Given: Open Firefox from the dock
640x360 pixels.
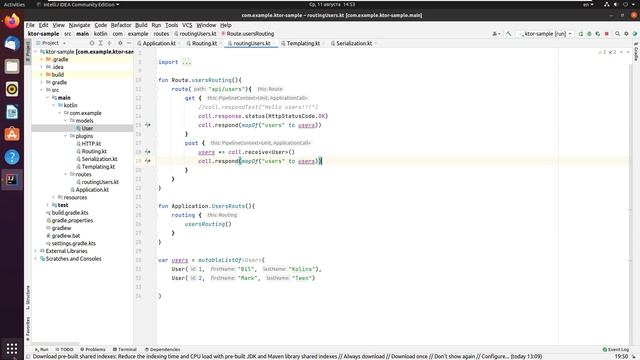Looking at the screenshot, I should (12, 21).
